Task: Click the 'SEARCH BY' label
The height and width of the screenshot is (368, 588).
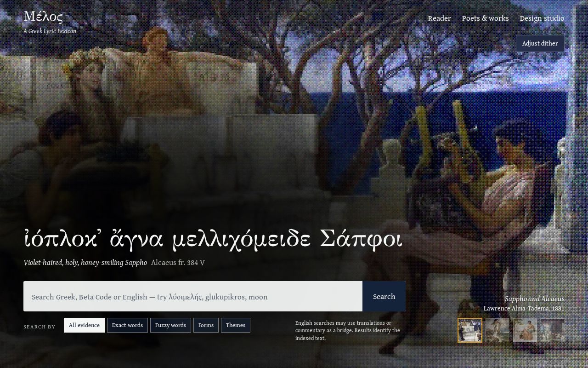Action: point(40,327)
